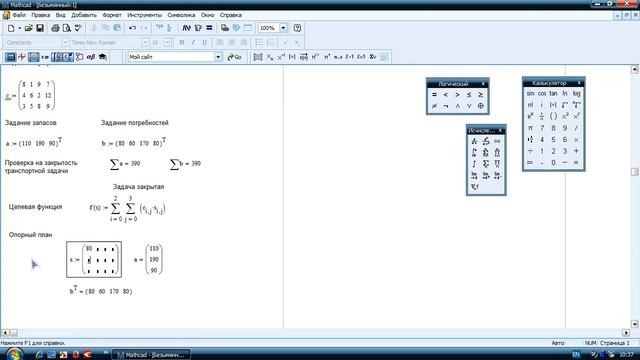Open the Calculator toolbar from the Math palette
640x360 pixels.
(x=11, y=57)
